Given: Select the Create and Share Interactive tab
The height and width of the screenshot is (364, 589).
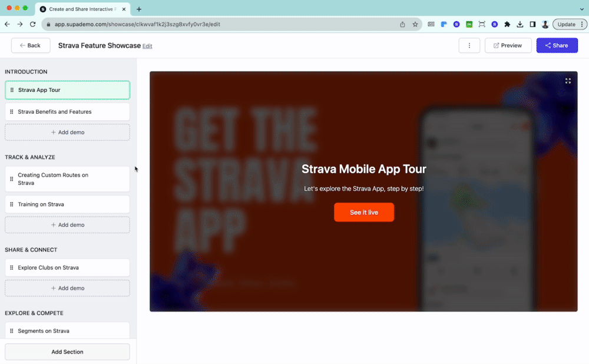Looking at the screenshot, I should [82, 9].
